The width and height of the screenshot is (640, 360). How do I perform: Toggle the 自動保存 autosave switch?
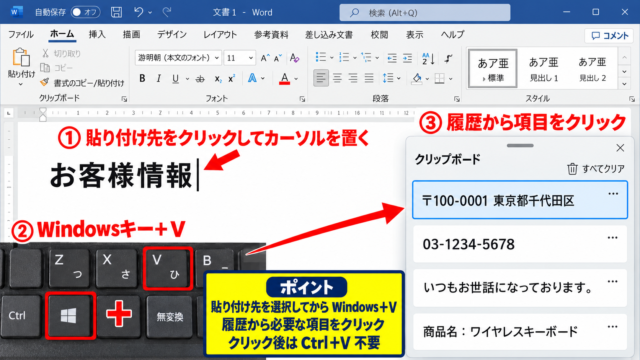point(85,12)
